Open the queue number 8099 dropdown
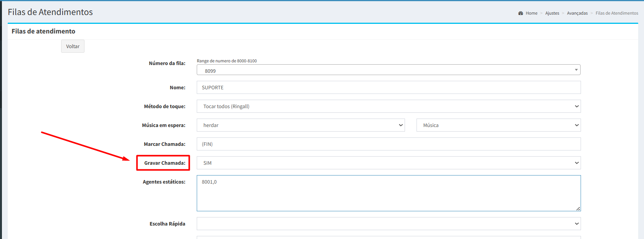Viewport: 644px width, 239px height. 388,70
